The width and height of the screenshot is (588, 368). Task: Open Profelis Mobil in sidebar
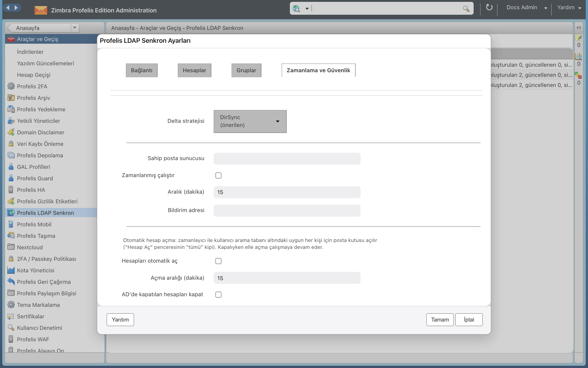34,224
